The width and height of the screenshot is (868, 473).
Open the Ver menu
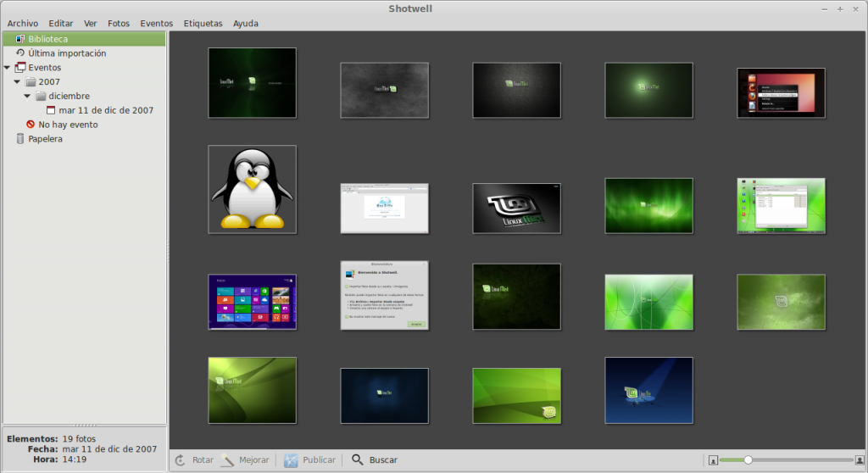(90, 23)
